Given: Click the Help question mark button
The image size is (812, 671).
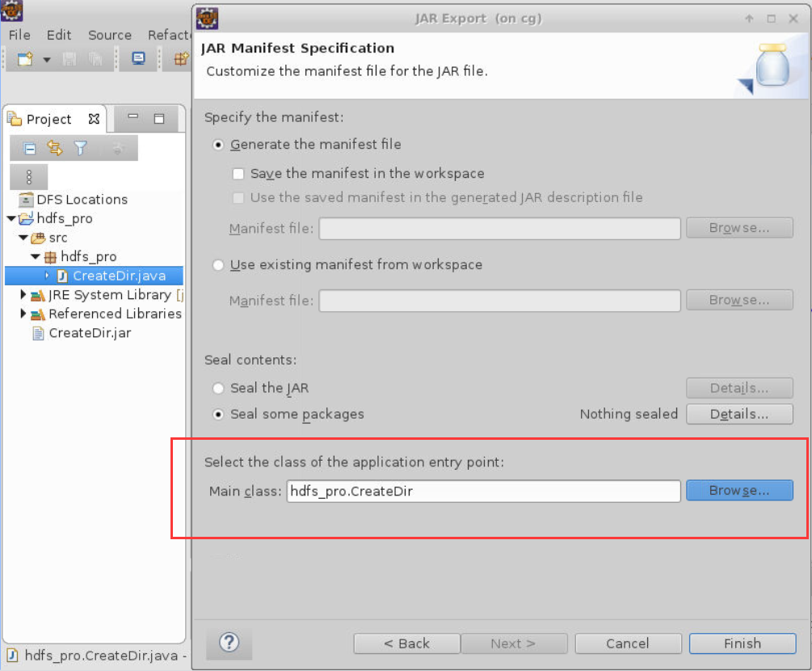Looking at the screenshot, I should coord(229,643).
